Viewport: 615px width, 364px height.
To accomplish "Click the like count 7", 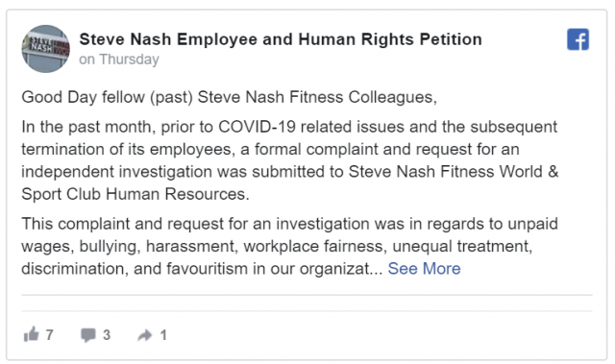I will click(49, 335).
